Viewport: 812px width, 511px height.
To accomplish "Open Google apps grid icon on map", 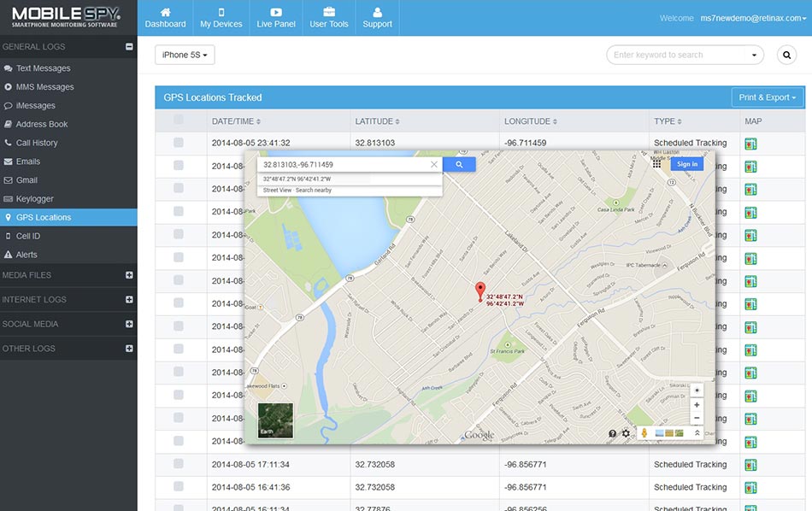I will (656, 164).
